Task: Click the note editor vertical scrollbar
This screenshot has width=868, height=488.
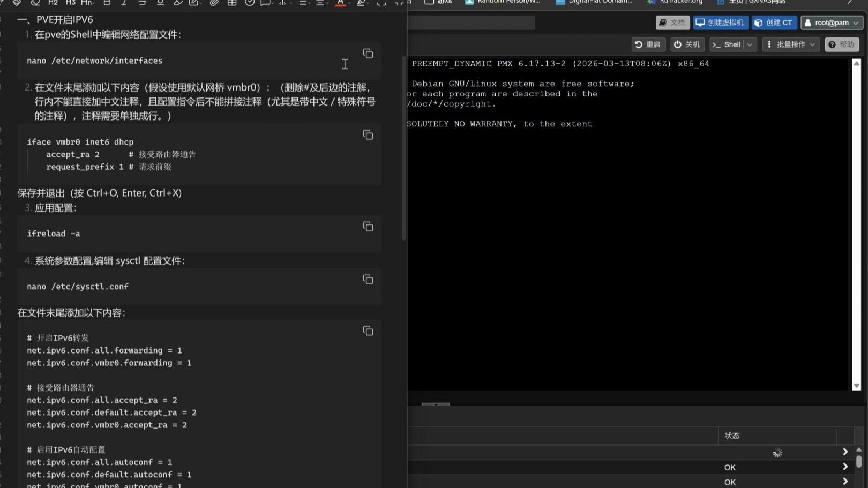Action: click(404, 148)
